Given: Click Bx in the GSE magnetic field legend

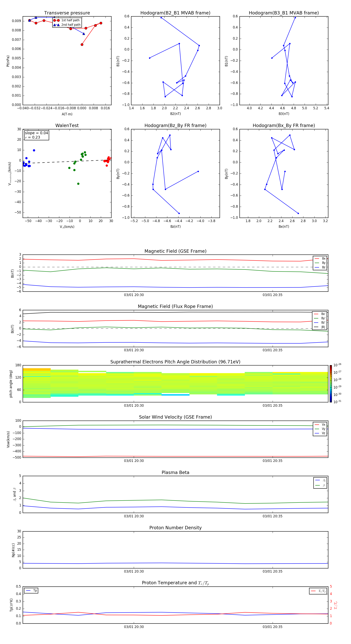Looking at the screenshot, I should [x=320, y=259].
